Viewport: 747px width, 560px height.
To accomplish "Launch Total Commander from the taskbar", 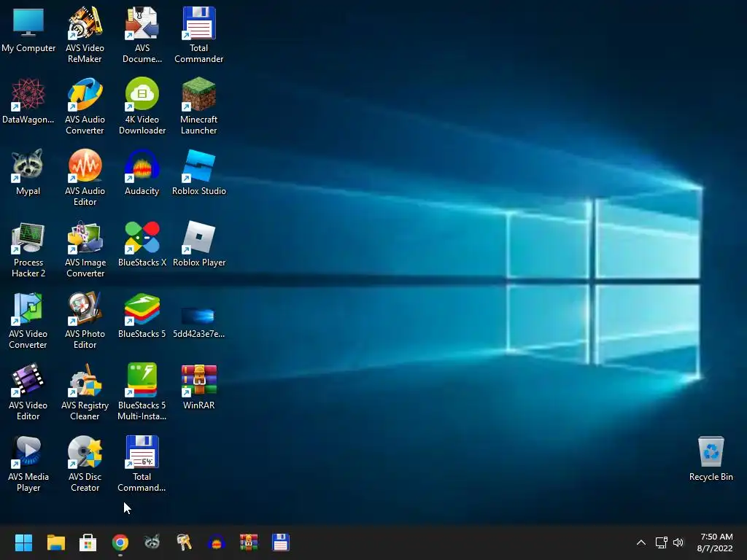I will pos(281,542).
